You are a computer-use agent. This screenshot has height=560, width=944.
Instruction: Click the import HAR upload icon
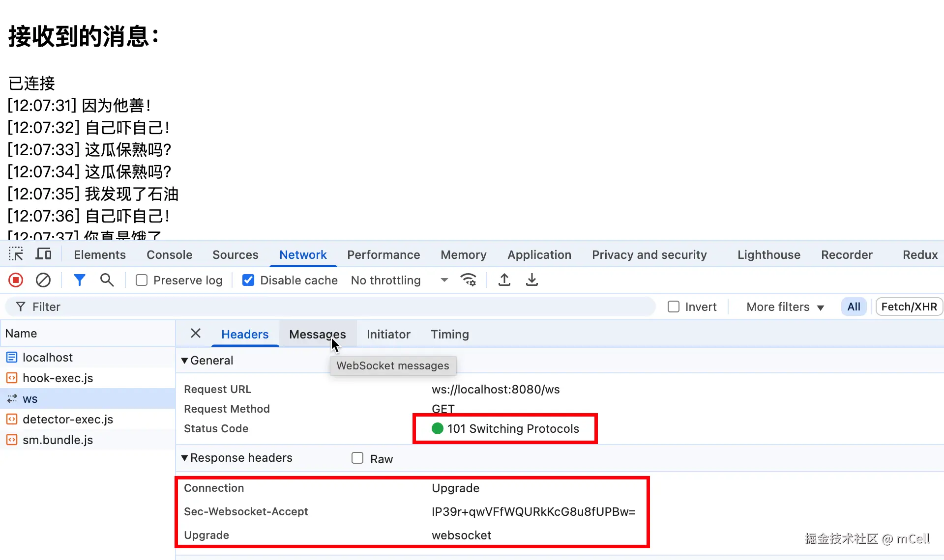click(504, 280)
